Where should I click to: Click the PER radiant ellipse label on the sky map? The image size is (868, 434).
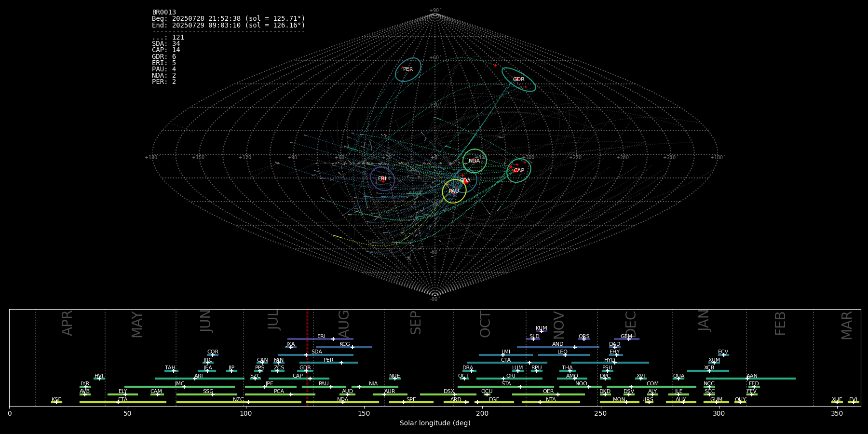coord(408,69)
